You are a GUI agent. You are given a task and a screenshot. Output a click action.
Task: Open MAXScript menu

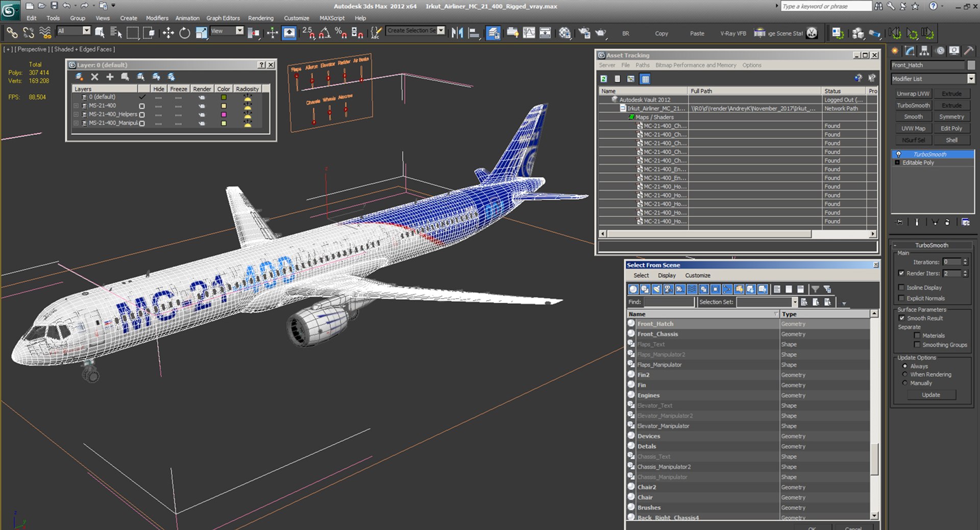[332, 18]
